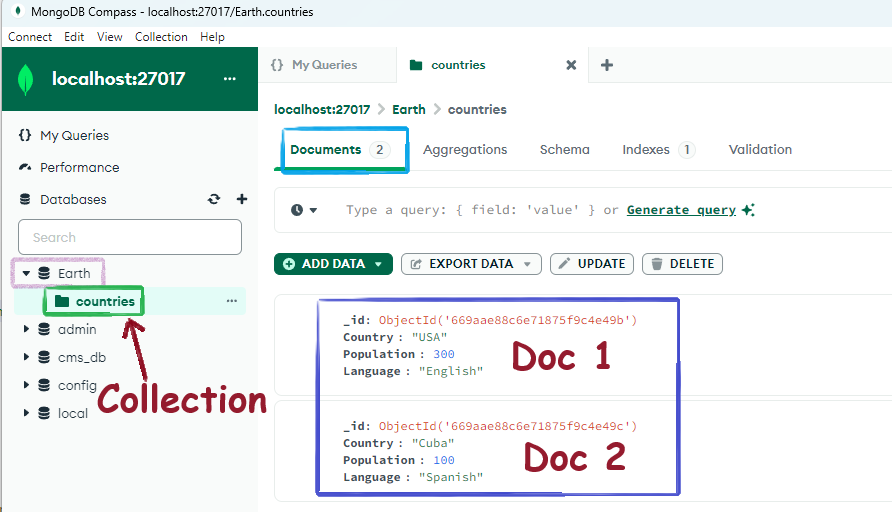Open the EXPORT DATA dropdown
The height and width of the screenshot is (512, 892).
(x=527, y=264)
